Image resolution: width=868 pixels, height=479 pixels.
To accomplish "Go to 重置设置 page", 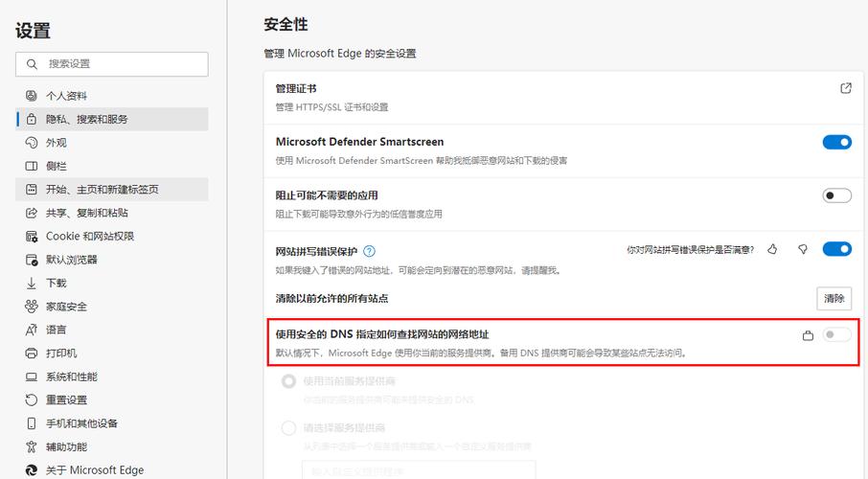I will pos(112,399).
